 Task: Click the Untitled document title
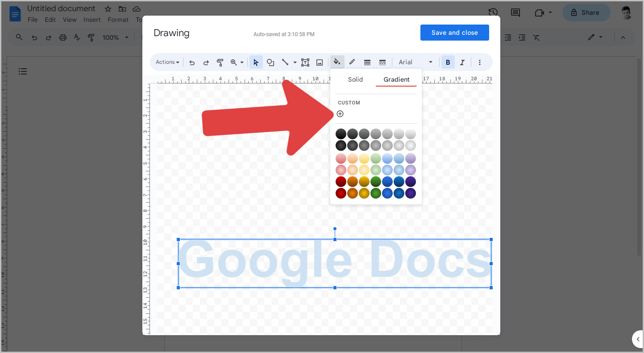pyautogui.click(x=61, y=8)
